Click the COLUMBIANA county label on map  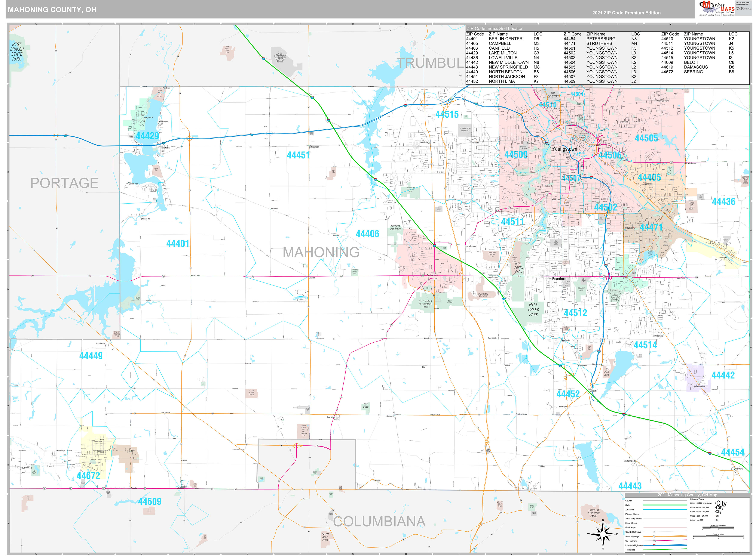[380, 522]
